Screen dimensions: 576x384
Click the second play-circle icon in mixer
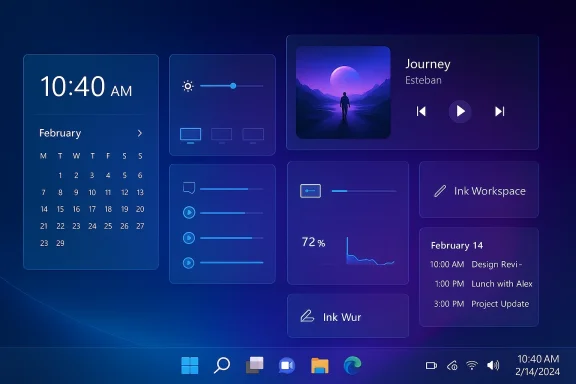pos(189,238)
